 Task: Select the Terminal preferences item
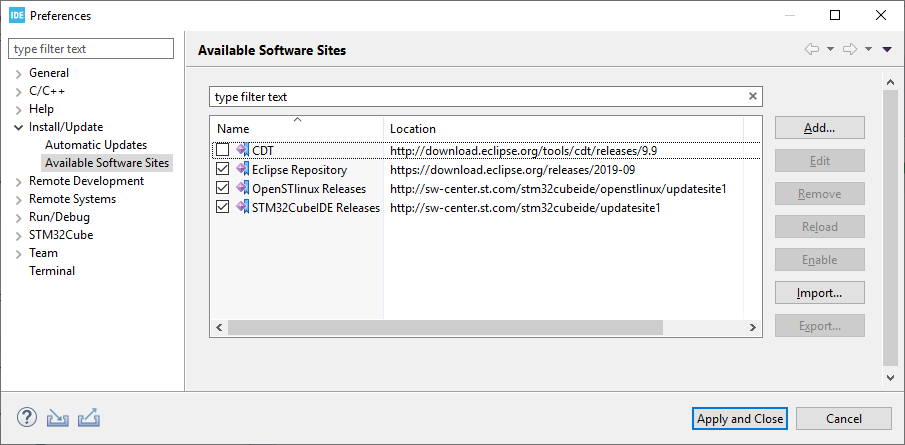click(52, 271)
